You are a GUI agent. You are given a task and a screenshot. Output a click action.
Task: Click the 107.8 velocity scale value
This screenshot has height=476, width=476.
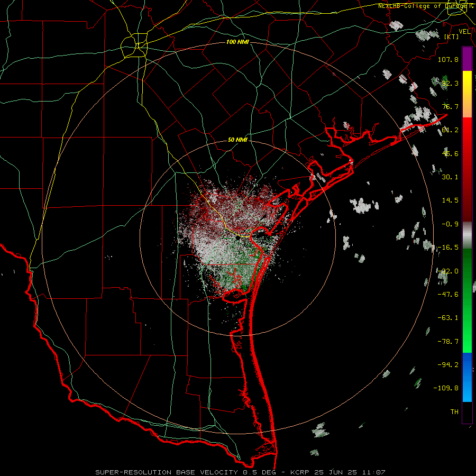448,59
